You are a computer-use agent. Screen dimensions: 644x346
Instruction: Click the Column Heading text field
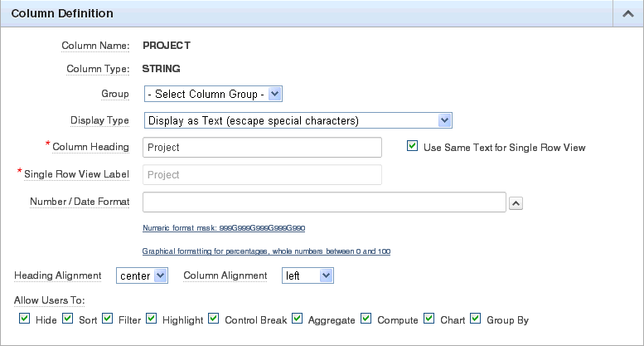point(262,147)
